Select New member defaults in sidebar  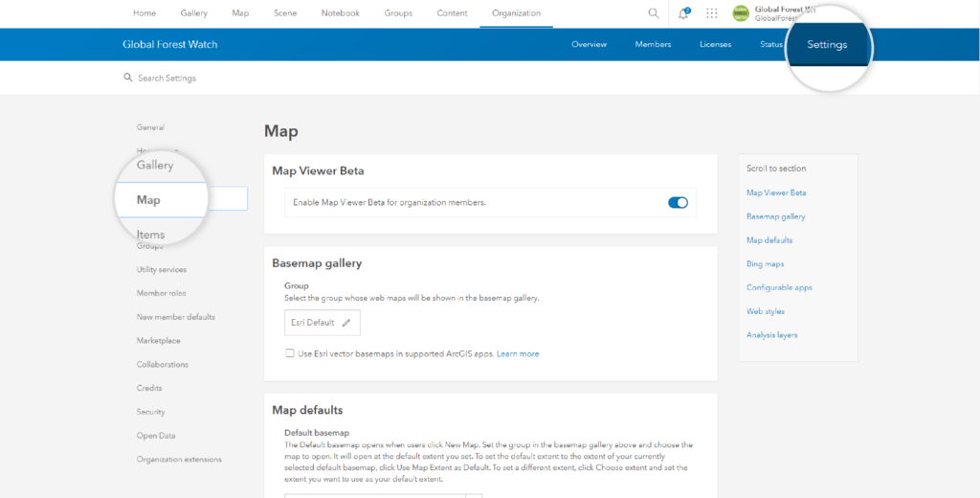coord(176,317)
